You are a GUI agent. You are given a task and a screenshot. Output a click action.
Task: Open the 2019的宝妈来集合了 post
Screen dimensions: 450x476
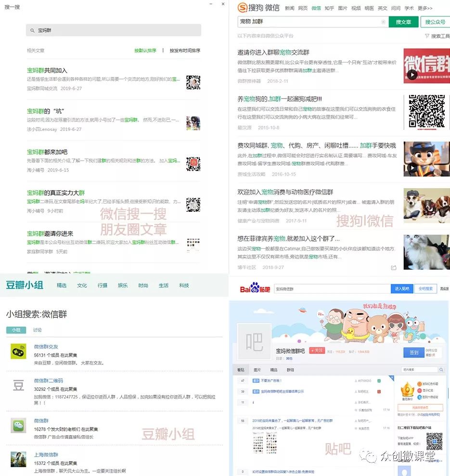292,421
